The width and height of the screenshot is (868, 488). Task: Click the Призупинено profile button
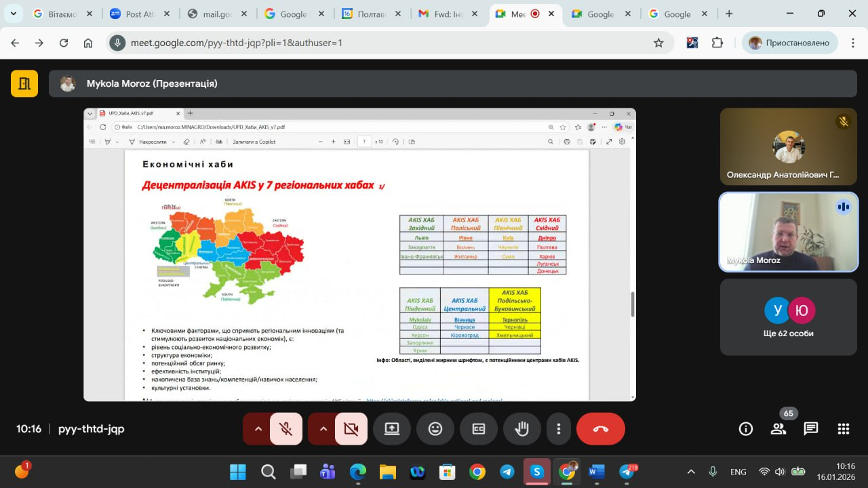789,43
